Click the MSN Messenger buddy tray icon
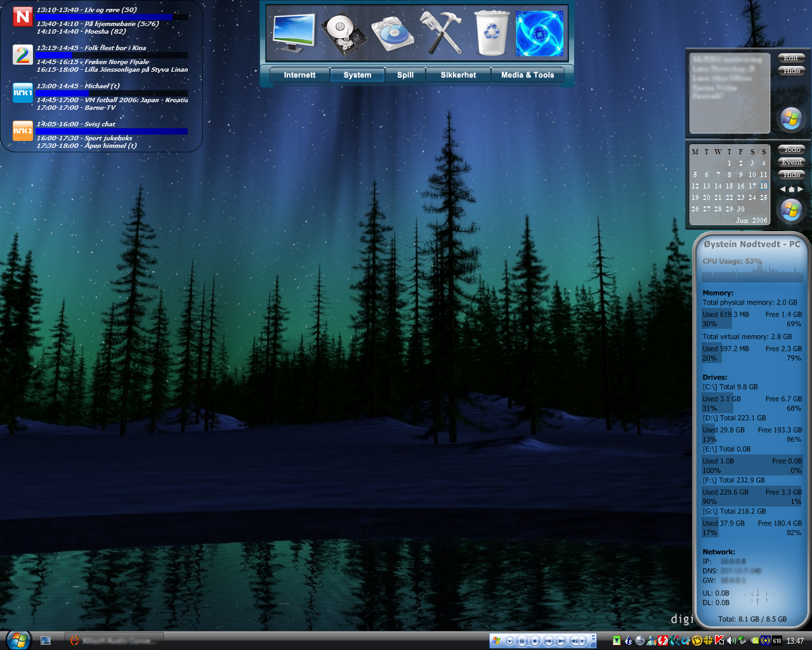The image size is (812, 650). click(652, 640)
